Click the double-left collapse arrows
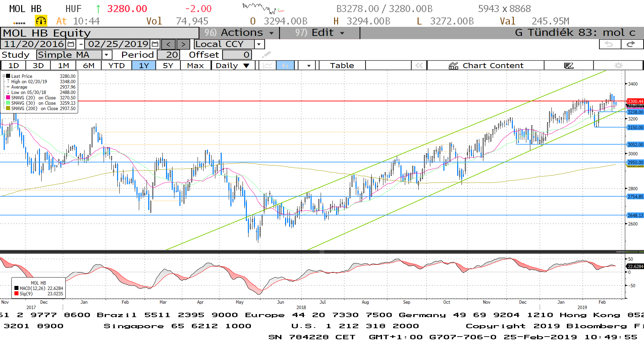Image resolution: width=644 pixels, height=349 pixels. (x=419, y=65)
